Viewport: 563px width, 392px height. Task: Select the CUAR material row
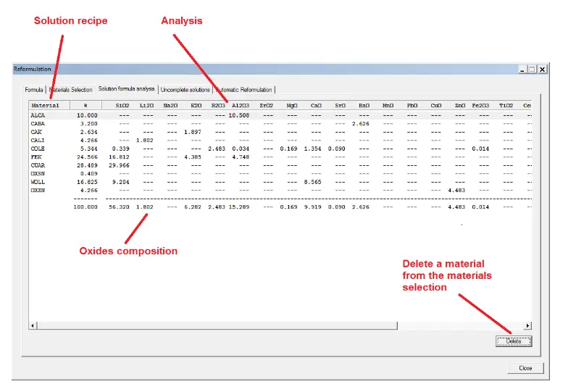[38, 165]
